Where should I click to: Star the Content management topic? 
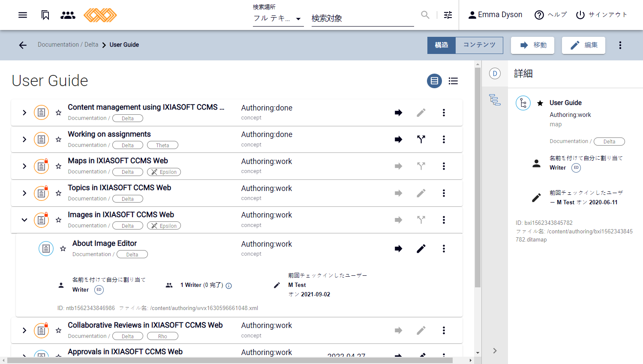click(x=58, y=113)
